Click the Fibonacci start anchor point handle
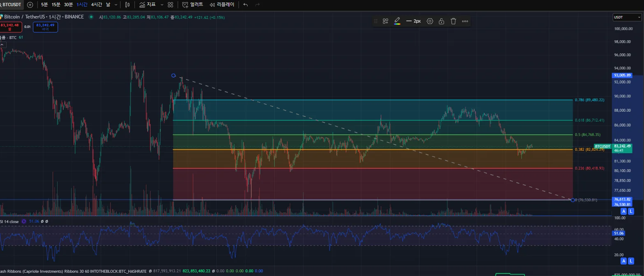 (x=174, y=76)
